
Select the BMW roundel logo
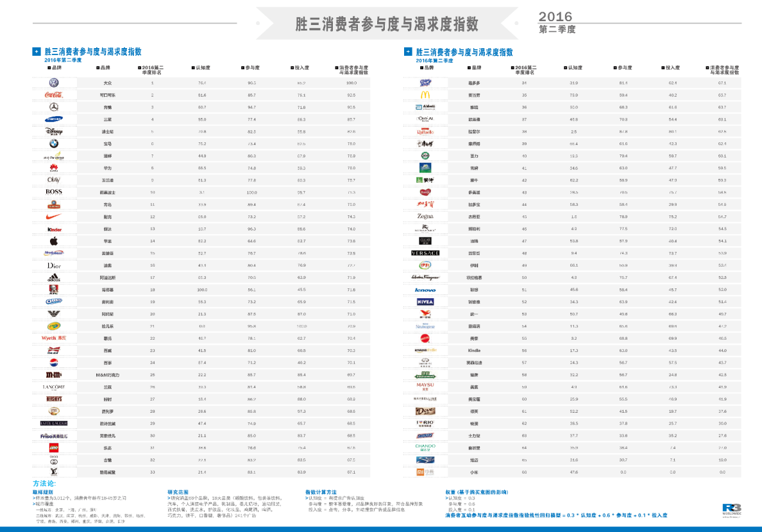(x=54, y=144)
